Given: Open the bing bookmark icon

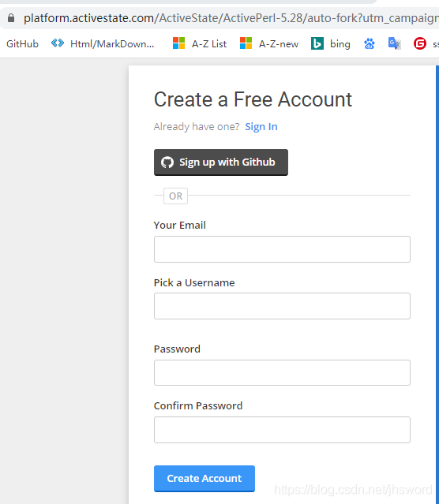Looking at the screenshot, I should coord(317,43).
